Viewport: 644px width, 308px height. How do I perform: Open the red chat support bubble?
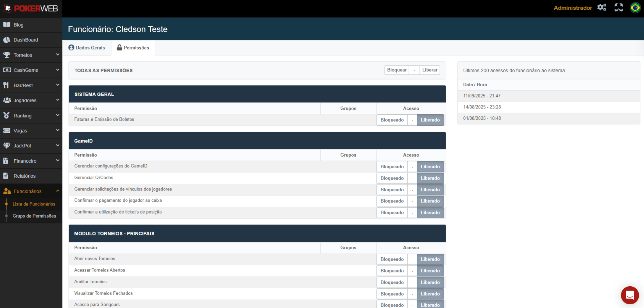click(630, 295)
